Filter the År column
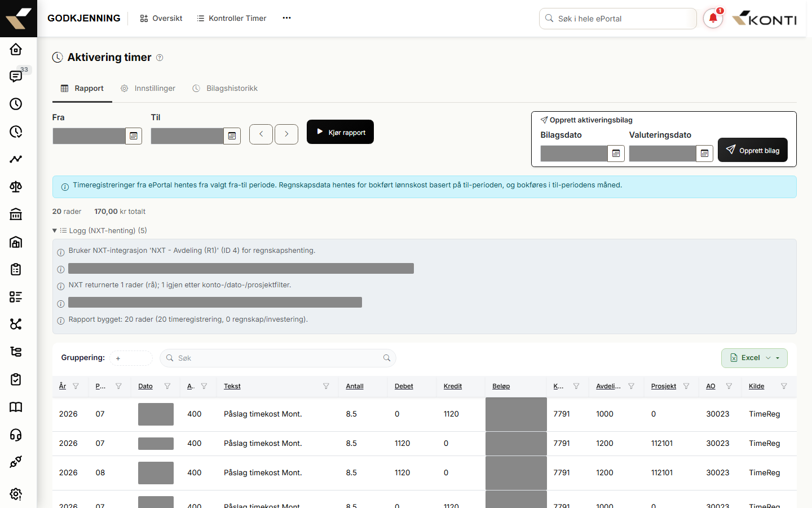The height and width of the screenshot is (508, 812). 76,386
